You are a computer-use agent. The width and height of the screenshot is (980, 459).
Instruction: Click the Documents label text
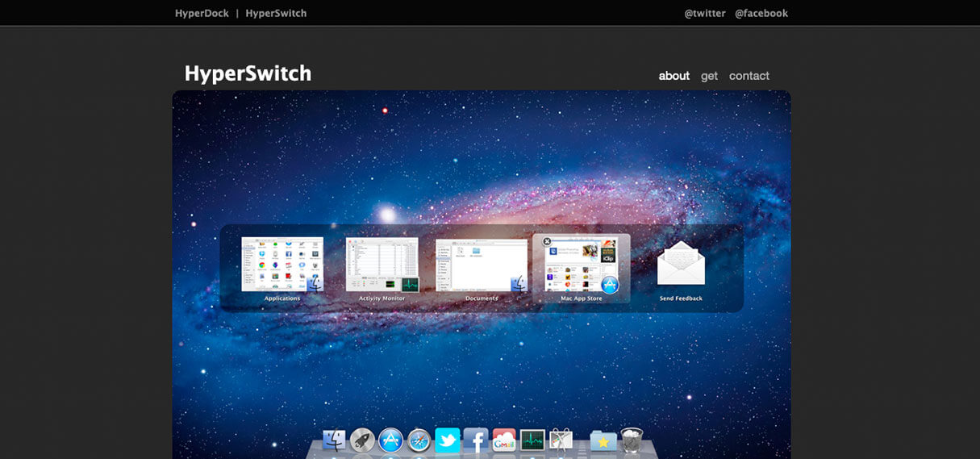point(482,298)
